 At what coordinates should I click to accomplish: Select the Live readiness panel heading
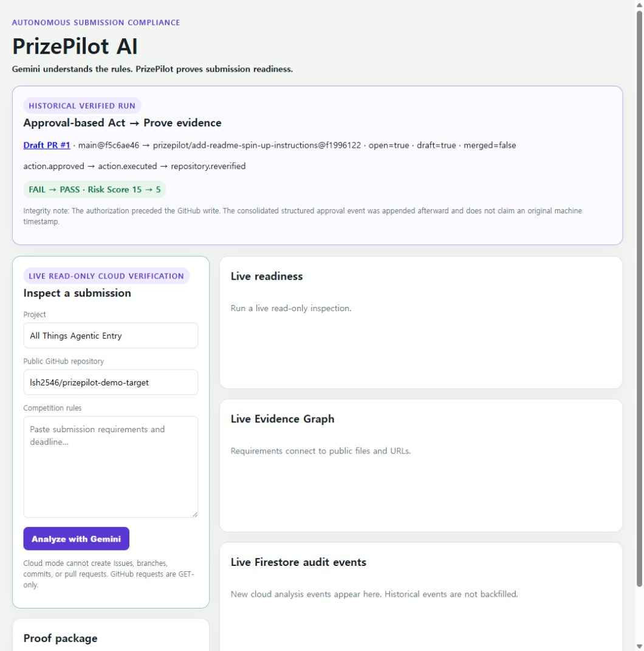tap(267, 276)
